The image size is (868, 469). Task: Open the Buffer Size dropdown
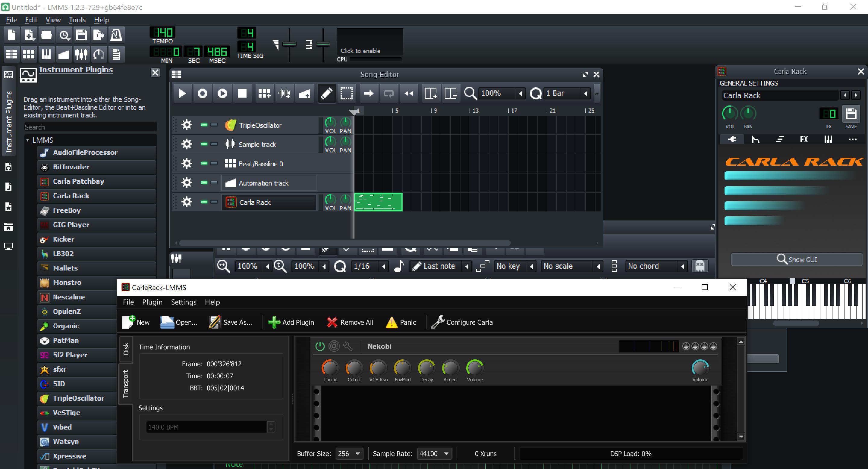(x=349, y=454)
